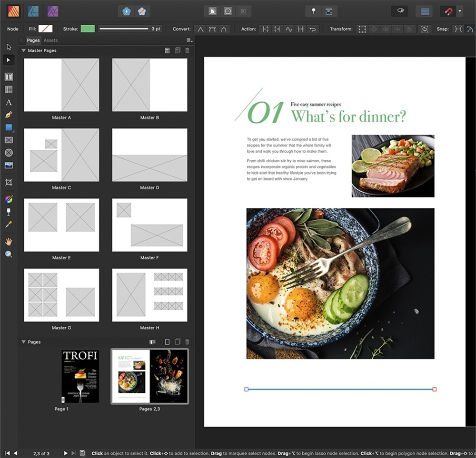Click the Reverse Curves action icon
The height and width of the screenshot is (458, 476).
click(313, 29)
